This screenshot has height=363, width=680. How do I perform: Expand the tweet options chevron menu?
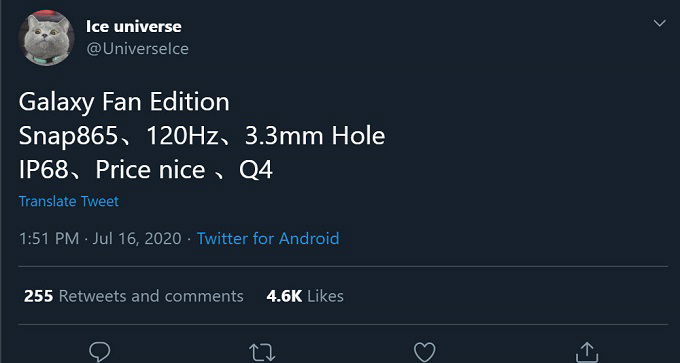pos(660,23)
